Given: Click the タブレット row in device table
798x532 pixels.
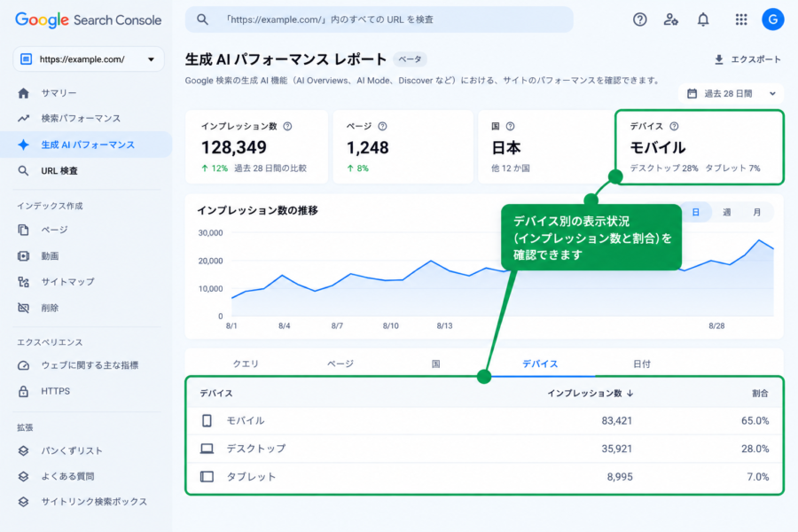Looking at the screenshot, I should coord(484,476).
